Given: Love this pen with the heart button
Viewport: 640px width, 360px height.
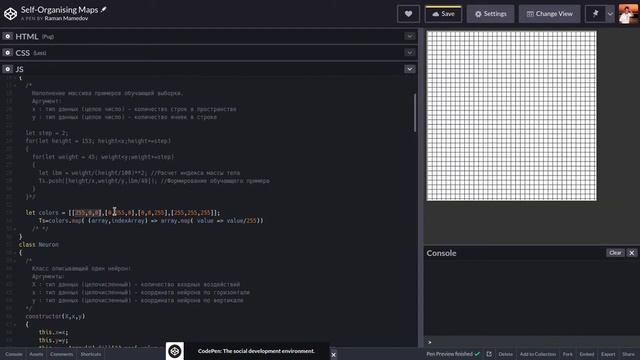Looking at the screenshot, I should coord(408,14).
